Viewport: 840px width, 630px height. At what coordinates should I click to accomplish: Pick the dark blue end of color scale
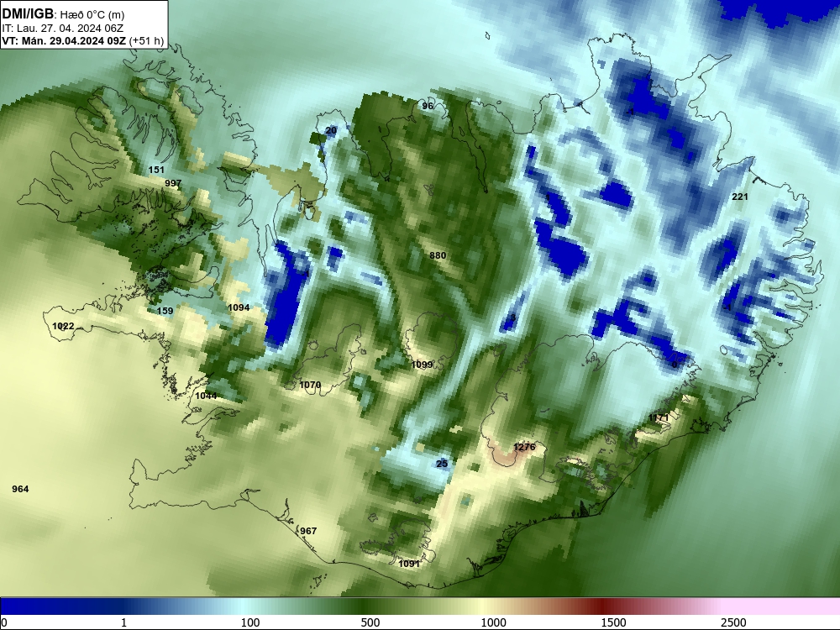pyautogui.click(x=32, y=606)
